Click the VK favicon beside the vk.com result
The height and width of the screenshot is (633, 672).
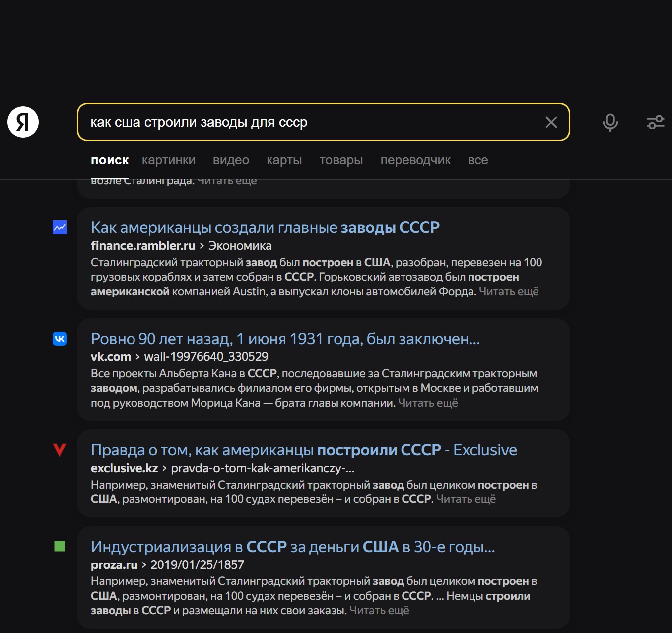(60, 339)
